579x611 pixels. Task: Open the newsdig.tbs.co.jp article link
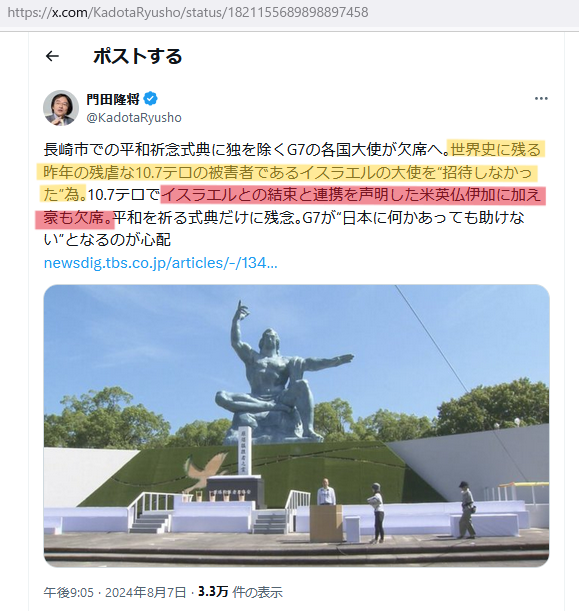pos(161,263)
